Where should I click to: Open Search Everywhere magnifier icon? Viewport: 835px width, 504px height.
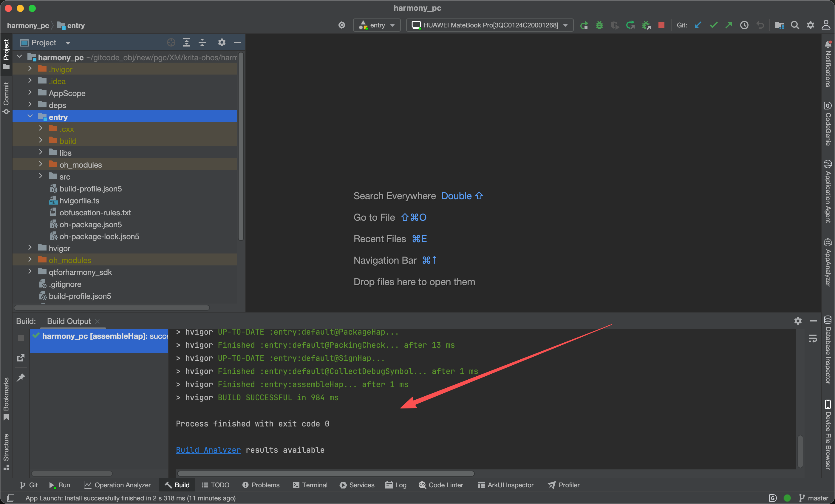795,25
